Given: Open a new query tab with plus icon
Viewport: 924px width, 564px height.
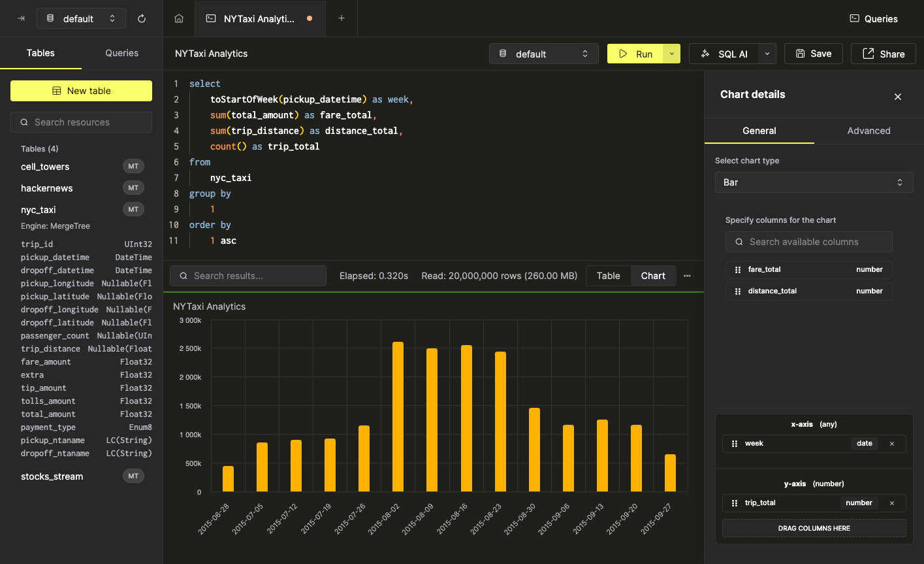Looking at the screenshot, I should pyautogui.click(x=342, y=18).
